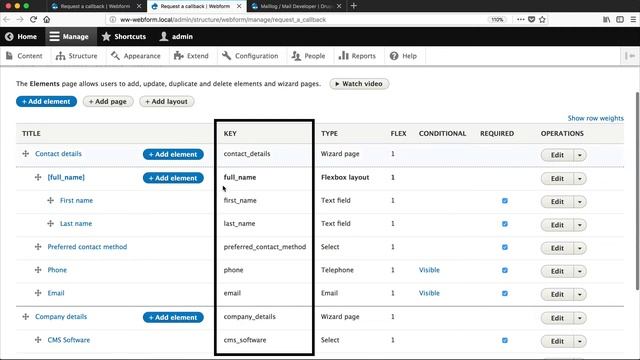
Task: Grab the drag handle for Preferred contact method
Action: pyautogui.click(x=38, y=247)
